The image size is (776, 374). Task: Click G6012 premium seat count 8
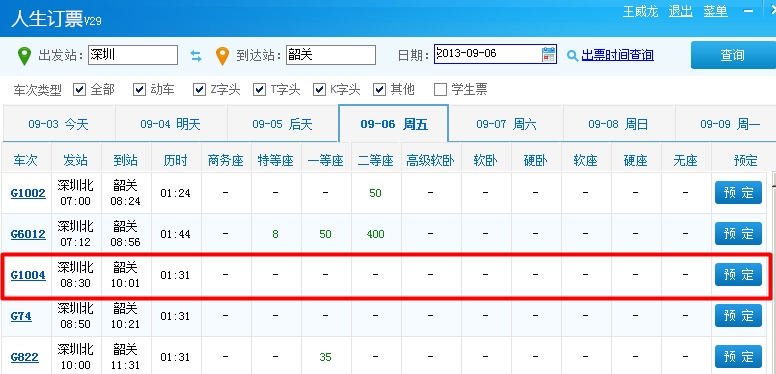click(276, 234)
